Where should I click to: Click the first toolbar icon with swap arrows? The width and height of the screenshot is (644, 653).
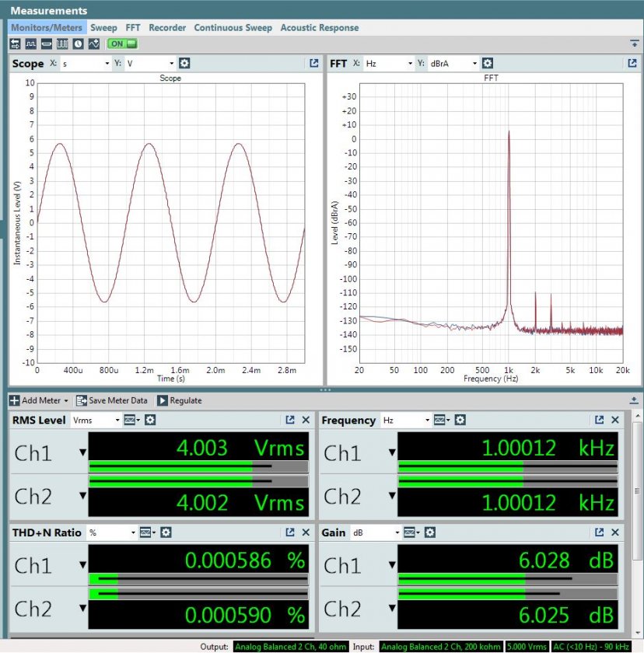tap(15, 44)
